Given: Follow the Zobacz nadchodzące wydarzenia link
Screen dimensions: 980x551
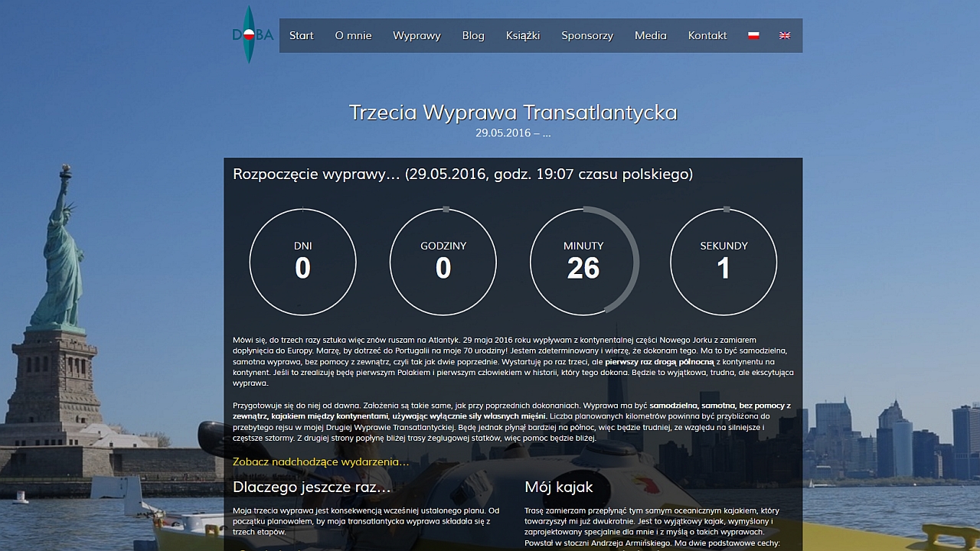Looking at the screenshot, I should tap(321, 461).
